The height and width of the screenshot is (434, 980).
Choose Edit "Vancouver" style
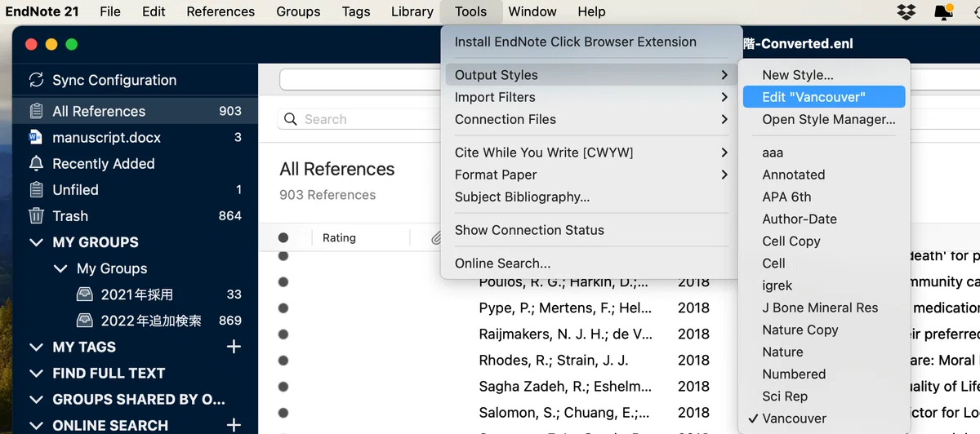point(824,97)
